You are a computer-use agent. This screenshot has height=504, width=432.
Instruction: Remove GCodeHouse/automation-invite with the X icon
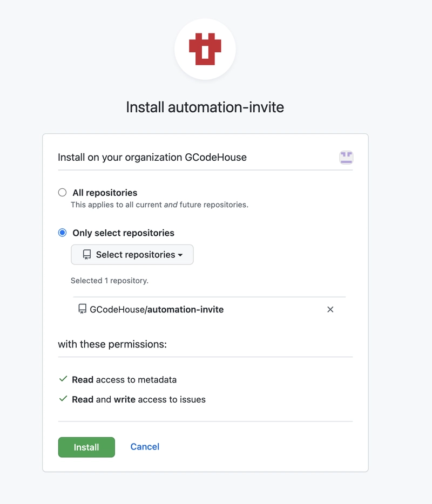pos(330,309)
